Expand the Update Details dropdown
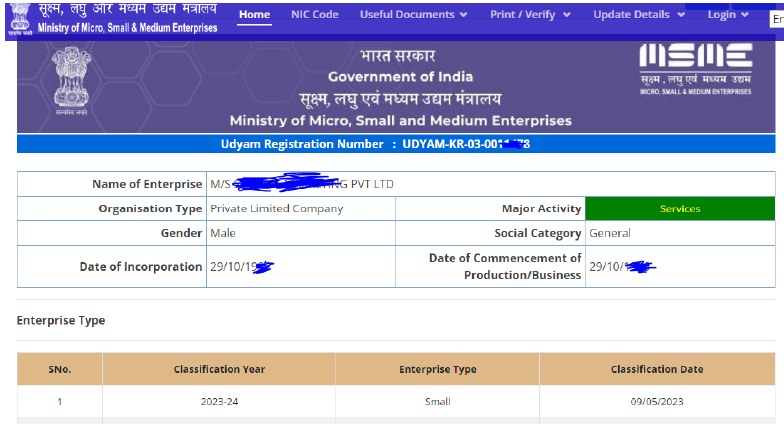 639,14
